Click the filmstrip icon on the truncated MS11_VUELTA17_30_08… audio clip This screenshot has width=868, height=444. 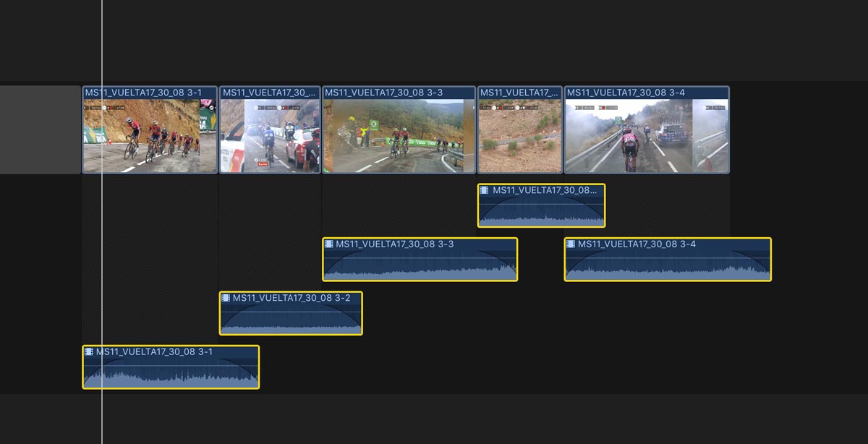coord(485,190)
